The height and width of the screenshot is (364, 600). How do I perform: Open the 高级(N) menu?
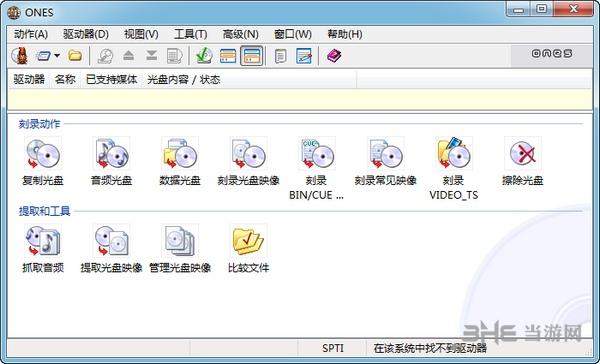(241, 34)
